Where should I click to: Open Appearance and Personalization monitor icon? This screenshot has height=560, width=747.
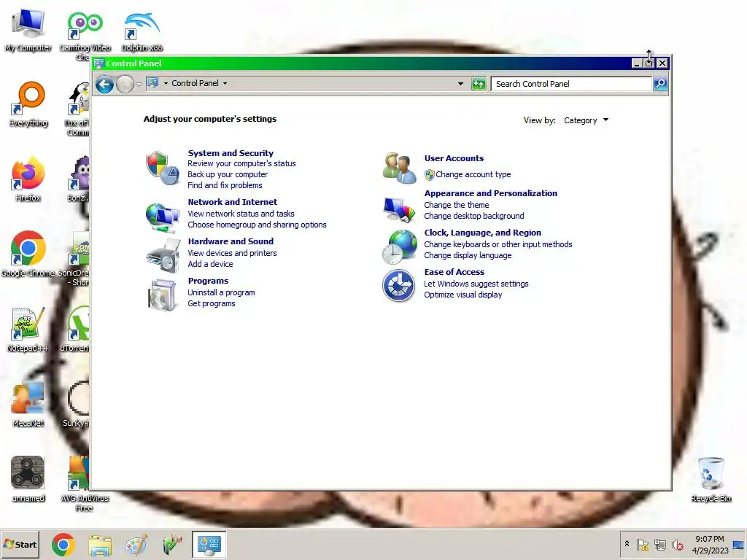point(399,209)
